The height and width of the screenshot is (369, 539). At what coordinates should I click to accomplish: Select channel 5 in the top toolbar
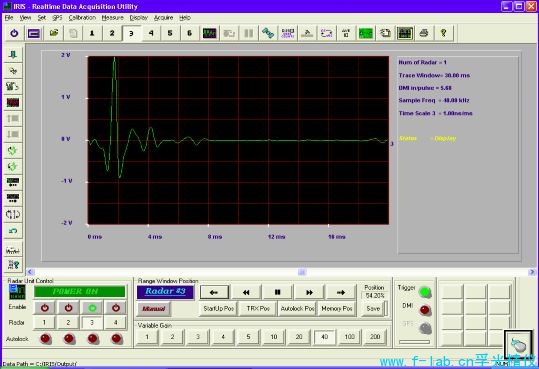pos(170,33)
